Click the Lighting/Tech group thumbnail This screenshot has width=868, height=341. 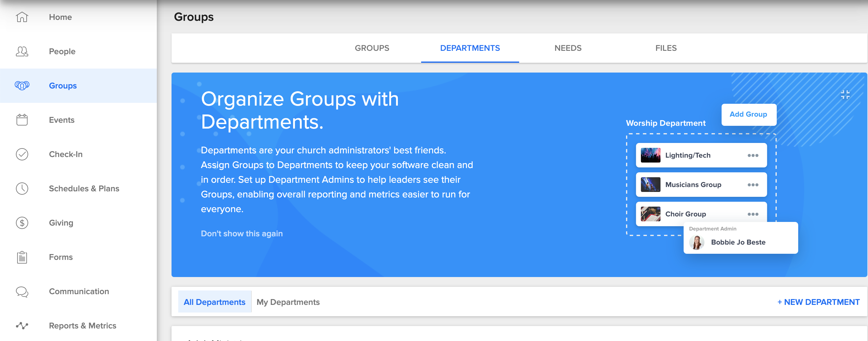tap(650, 155)
